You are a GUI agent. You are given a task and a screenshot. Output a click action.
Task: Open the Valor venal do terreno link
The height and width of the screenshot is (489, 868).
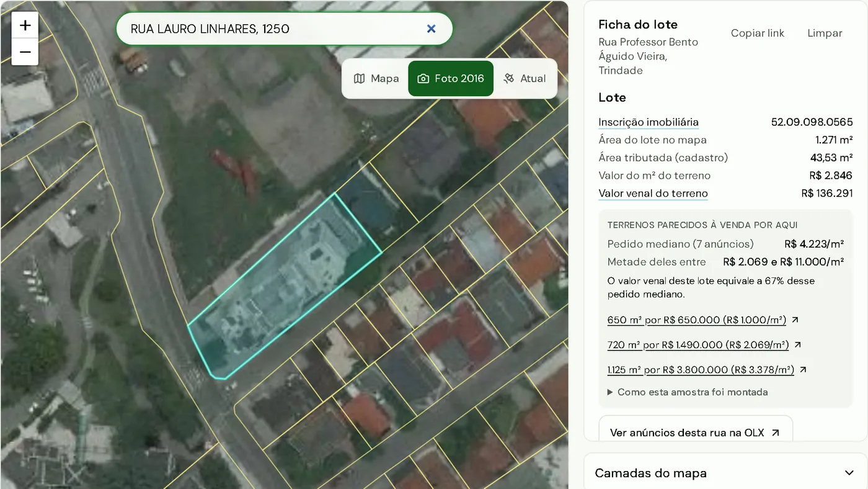tap(653, 194)
